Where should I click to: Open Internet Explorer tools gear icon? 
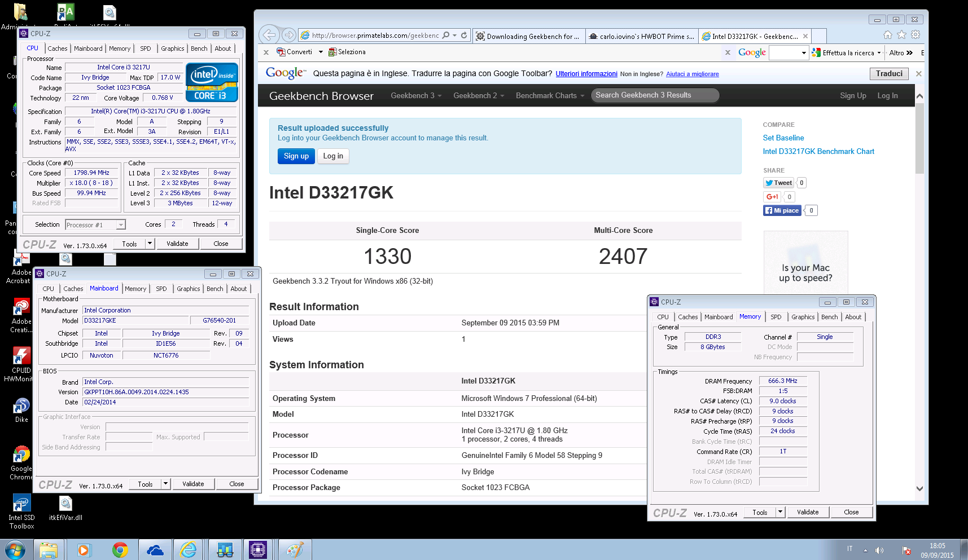[x=916, y=35]
